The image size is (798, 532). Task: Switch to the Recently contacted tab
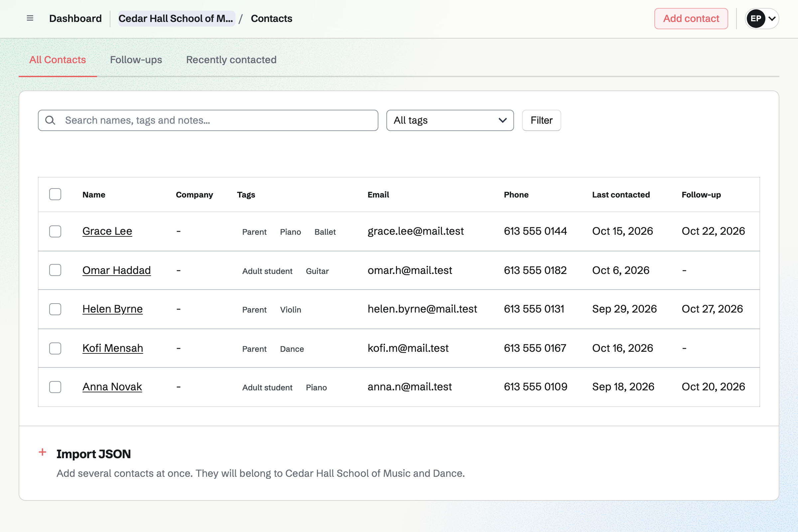point(231,60)
